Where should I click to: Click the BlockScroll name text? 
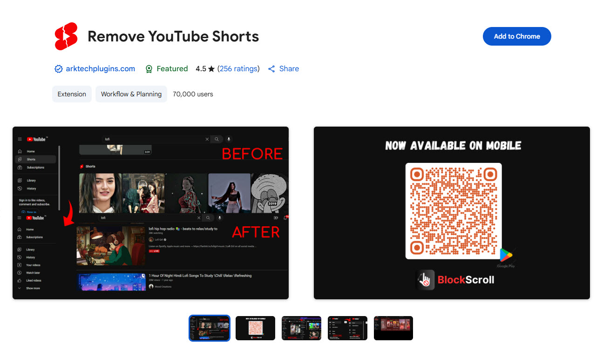pos(466,280)
